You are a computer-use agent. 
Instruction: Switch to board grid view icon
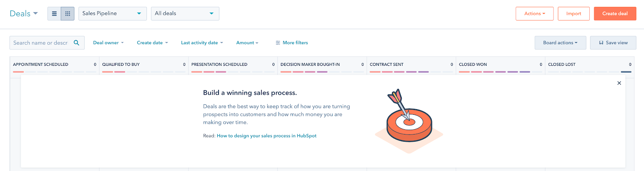click(68, 14)
